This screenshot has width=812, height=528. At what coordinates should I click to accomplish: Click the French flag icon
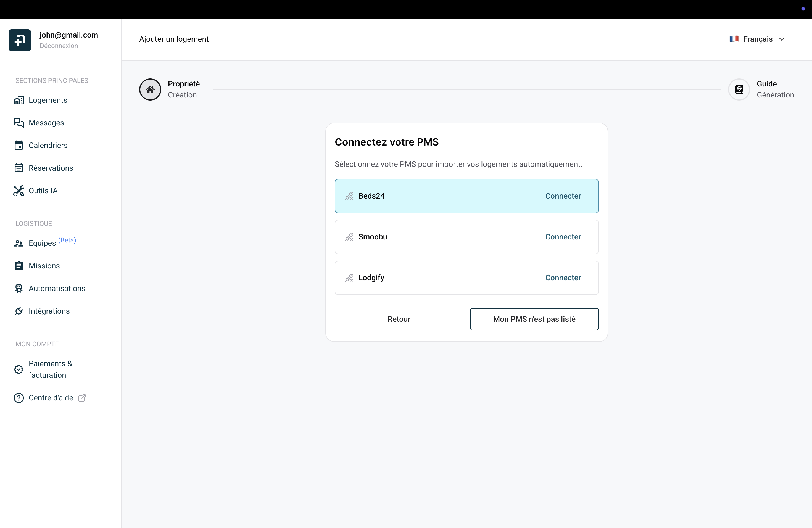pyautogui.click(x=734, y=39)
